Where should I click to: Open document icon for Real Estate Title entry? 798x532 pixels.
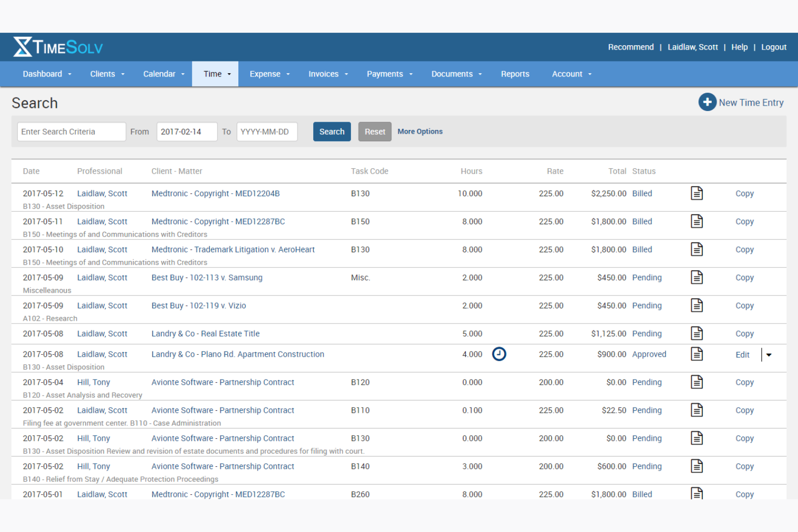[697, 333]
